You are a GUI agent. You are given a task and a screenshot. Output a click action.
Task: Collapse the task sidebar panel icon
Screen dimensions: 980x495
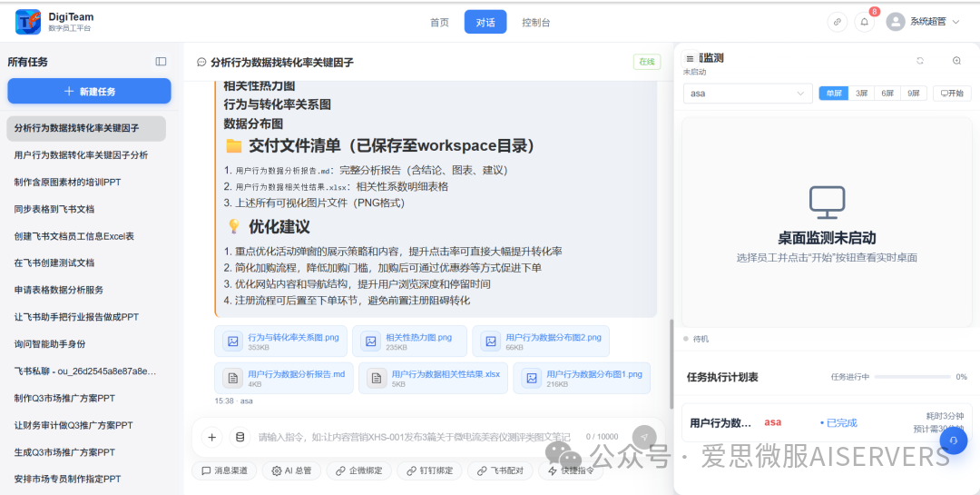161,62
